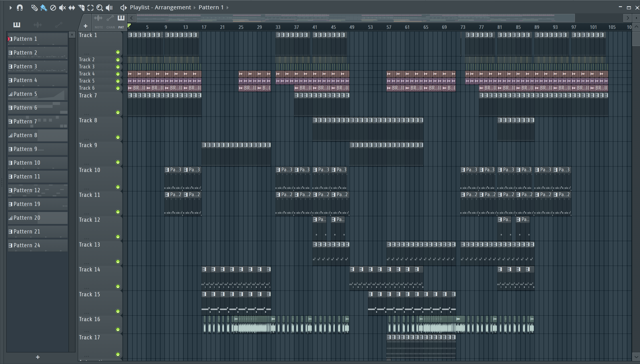Viewport: 640px width, 364px height.
Task: Click the horizontal timeline overview scrollbar
Action: (355, 18)
